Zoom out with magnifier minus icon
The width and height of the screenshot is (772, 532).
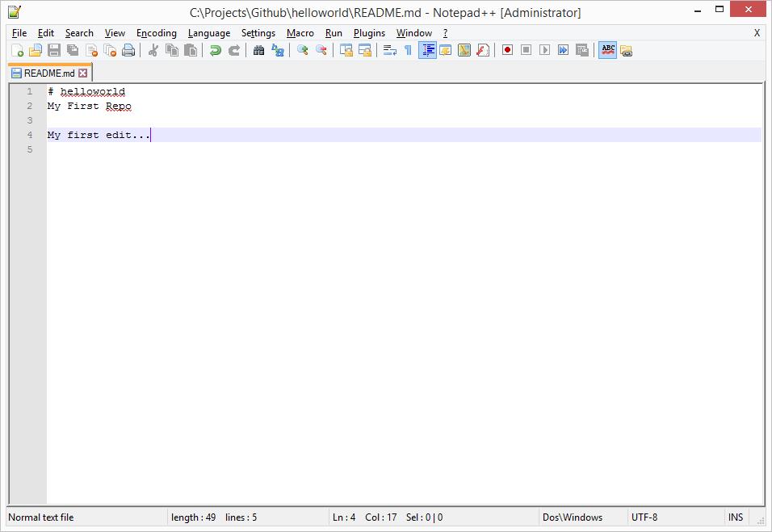point(321,50)
